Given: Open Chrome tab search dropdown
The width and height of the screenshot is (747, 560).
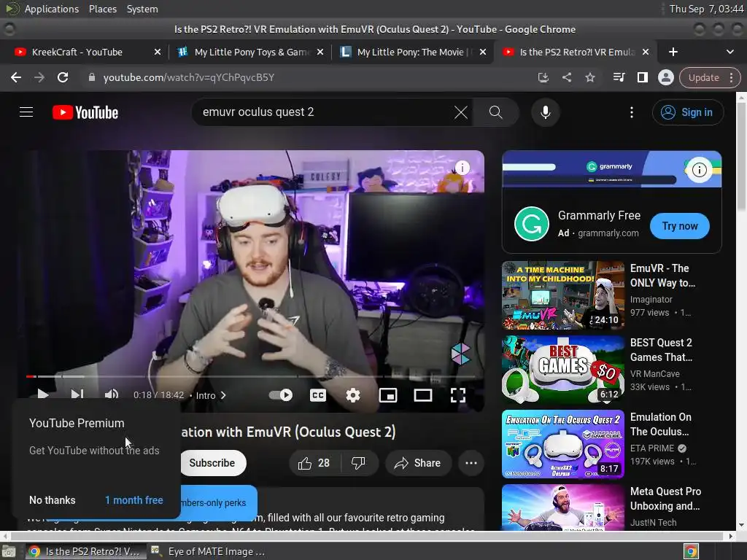Looking at the screenshot, I should tap(729, 52).
